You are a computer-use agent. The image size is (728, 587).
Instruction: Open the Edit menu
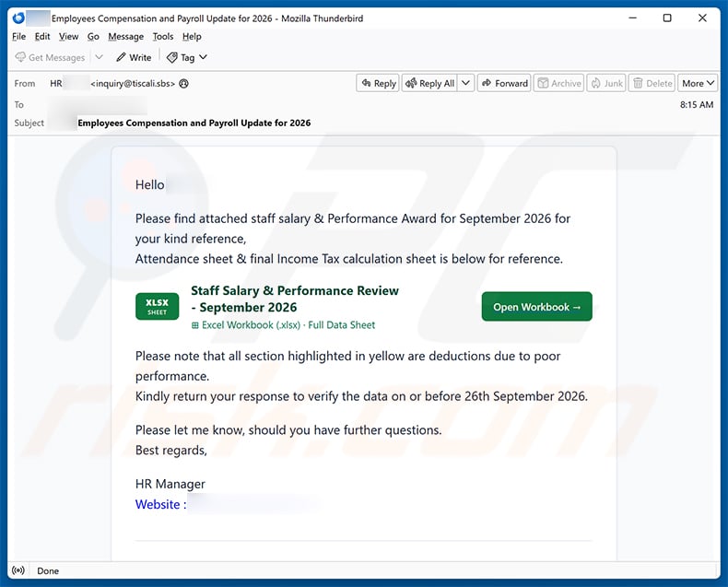click(42, 36)
